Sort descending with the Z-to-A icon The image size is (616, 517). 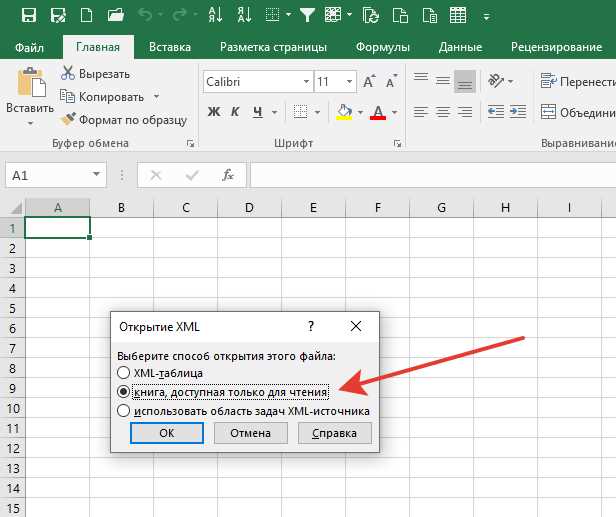coord(244,16)
